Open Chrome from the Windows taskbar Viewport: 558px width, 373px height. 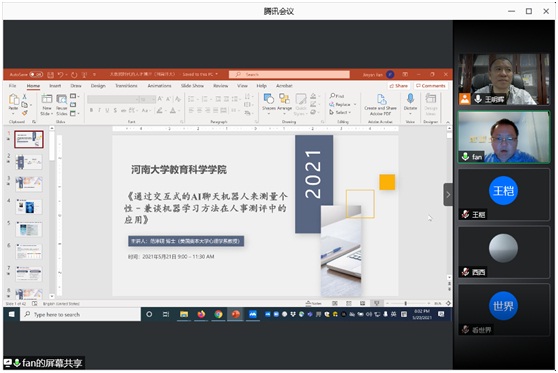tap(218, 314)
